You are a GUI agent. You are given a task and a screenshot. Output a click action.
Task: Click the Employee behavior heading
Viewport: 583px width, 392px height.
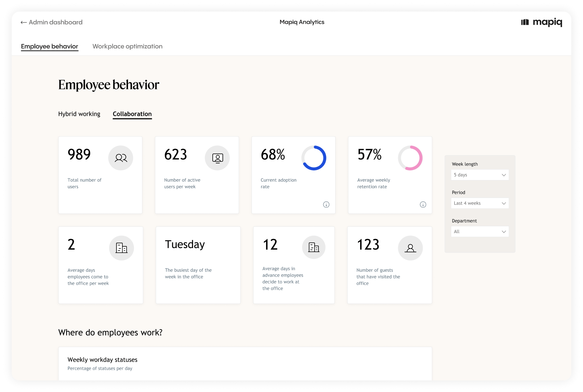pos(108,85)
